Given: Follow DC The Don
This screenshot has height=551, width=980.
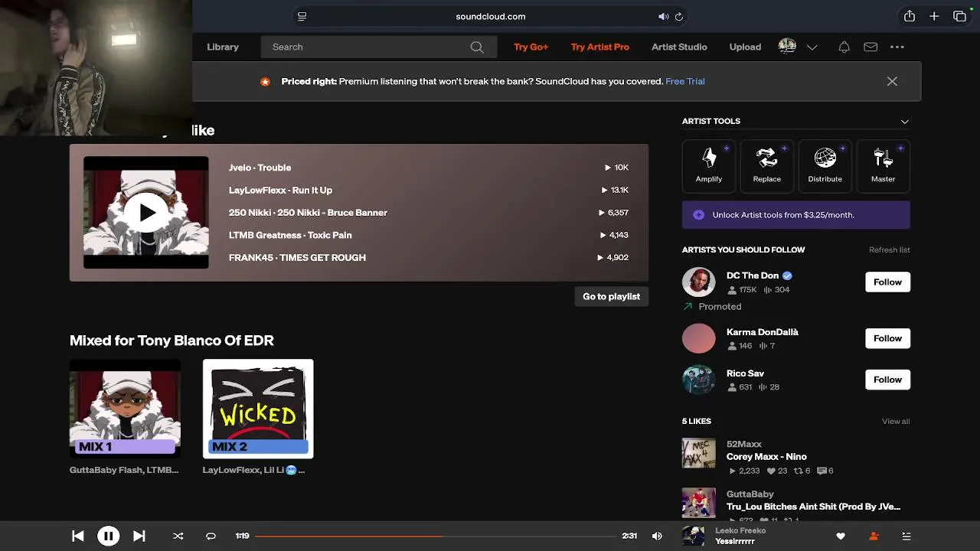Looking at the screenshot, I should [887, 282].
